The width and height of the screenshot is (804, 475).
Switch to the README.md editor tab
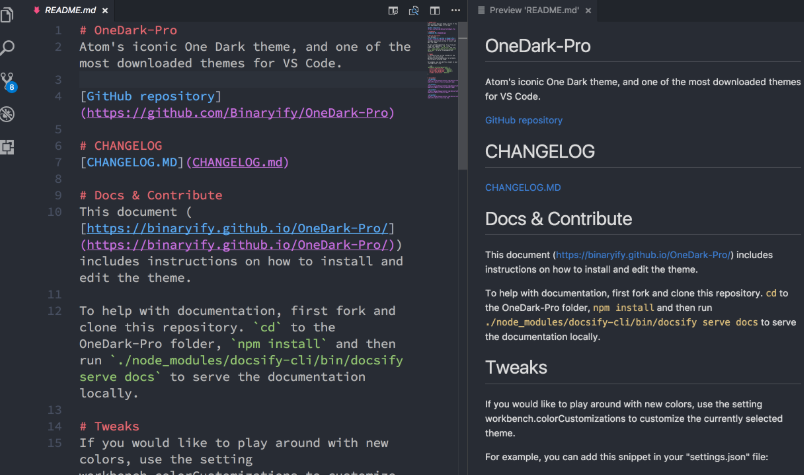(x=70, y=10)
